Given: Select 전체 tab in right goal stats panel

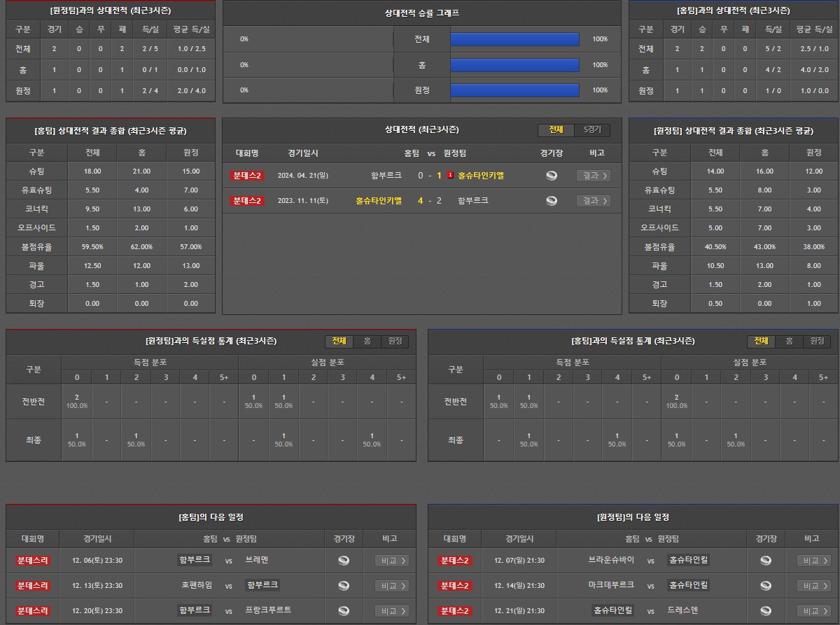Looking at the screenshot, I should (x=761, y=341).
